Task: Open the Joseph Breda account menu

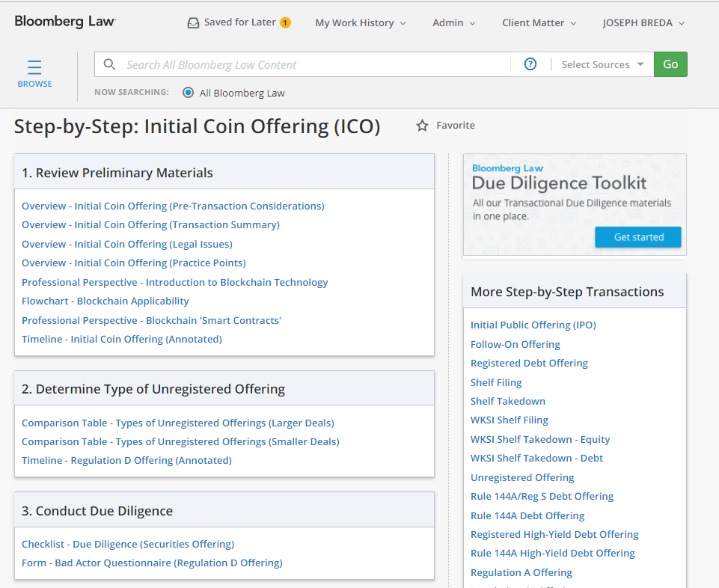Action: point(643,23)
